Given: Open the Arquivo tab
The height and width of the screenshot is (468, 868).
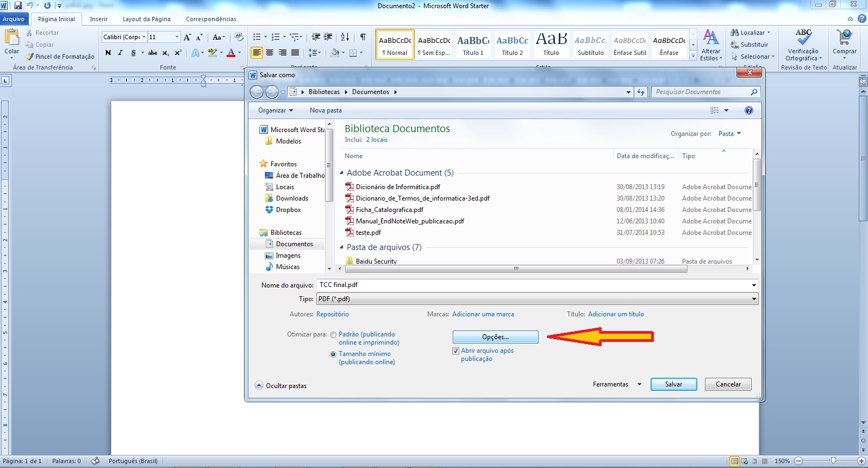Looking at the screenshot, I should coord(14,19).
